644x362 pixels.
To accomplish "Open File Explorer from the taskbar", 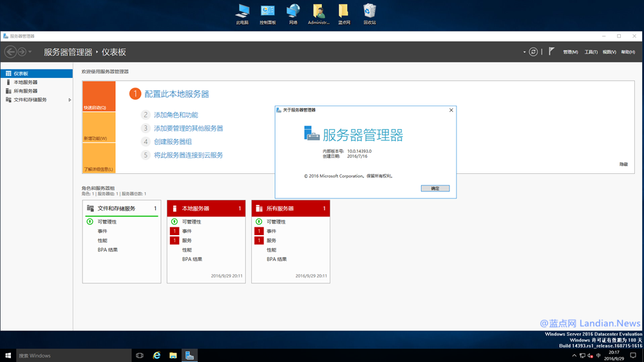I will (x=173, y=356).
